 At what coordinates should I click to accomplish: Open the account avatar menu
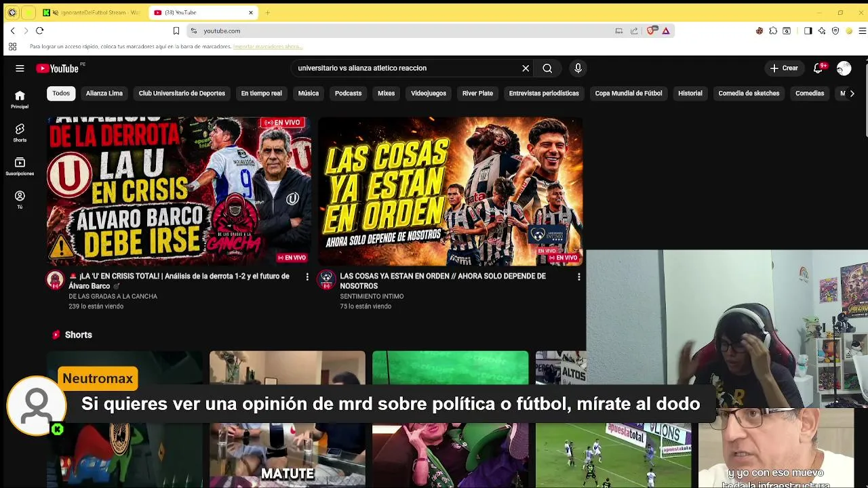pyautogui.click(x=844, y=68)
